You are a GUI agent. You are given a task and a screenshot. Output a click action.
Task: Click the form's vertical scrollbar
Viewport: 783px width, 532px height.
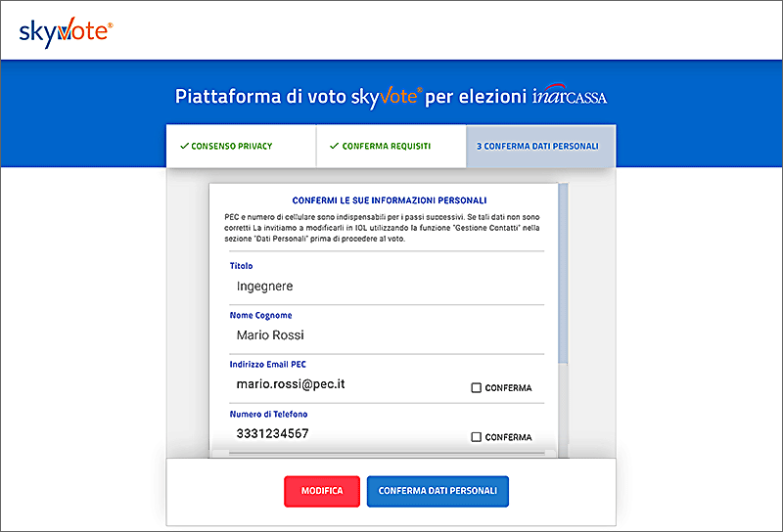coord(562,274)
